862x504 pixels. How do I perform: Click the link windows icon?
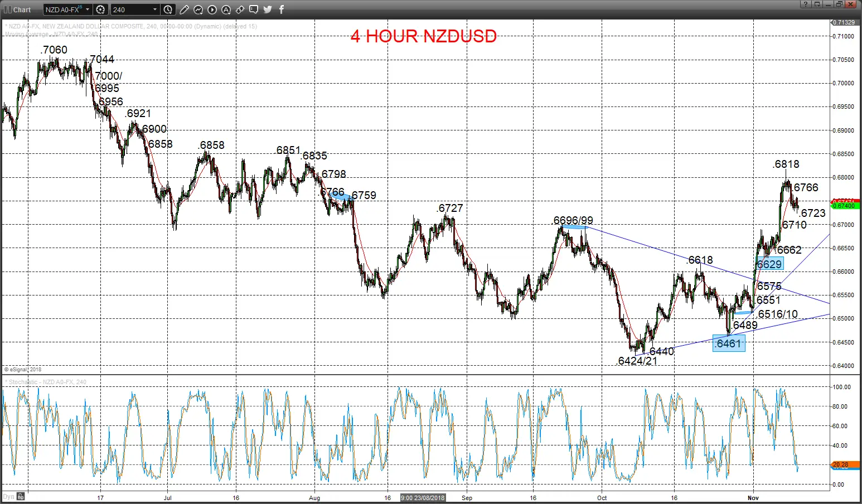240,9
